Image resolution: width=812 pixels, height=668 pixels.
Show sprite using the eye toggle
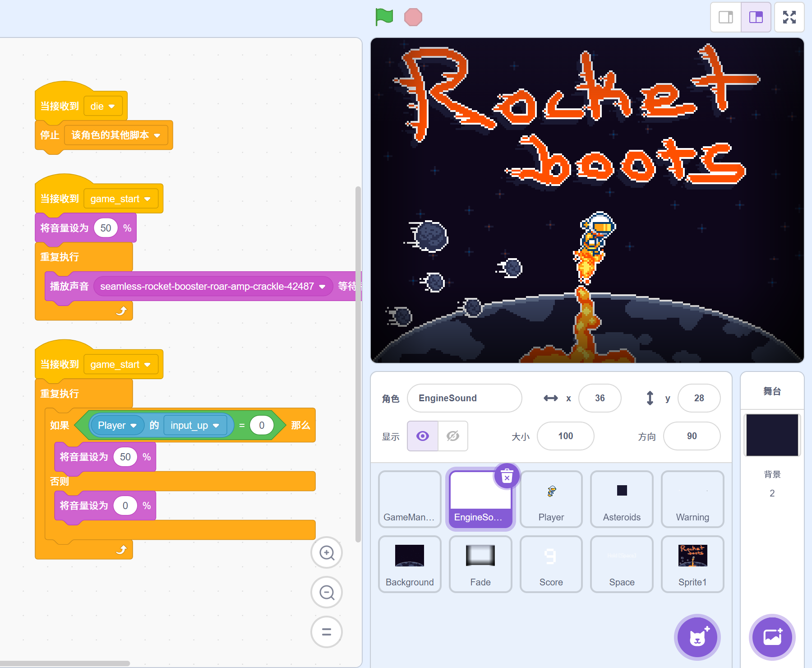tap(423, 436)
